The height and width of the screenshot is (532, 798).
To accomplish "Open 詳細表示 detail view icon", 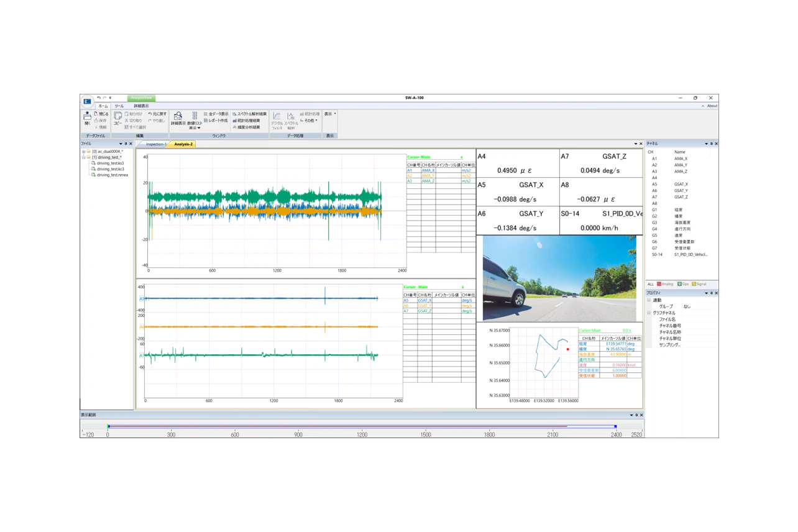I will [x=178, y=118].
